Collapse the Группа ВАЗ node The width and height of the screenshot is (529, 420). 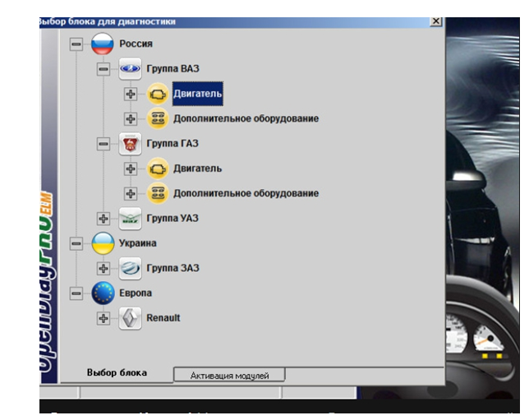103,69
